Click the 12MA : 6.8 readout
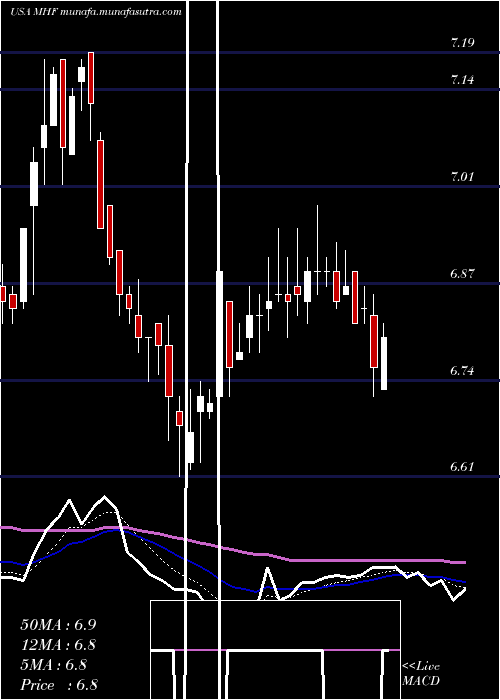This screenshot has width=500, height=700. 58,645
